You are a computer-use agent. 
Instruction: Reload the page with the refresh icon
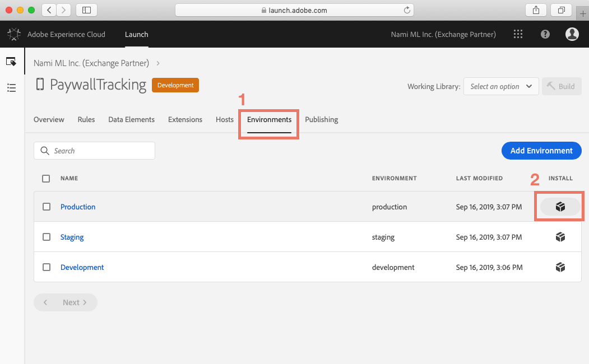407,10
